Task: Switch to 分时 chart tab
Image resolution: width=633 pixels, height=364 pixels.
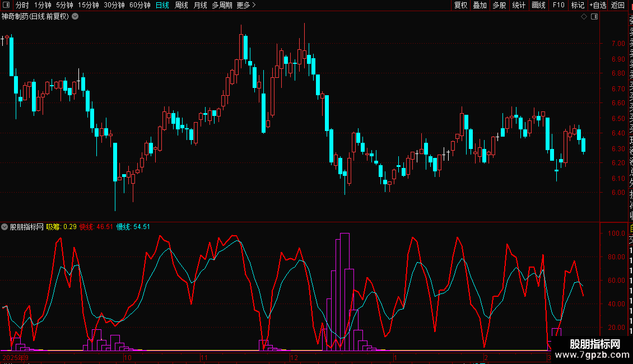Action: point(22,5)
